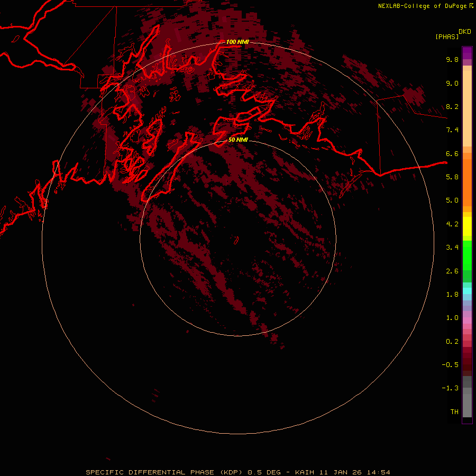The image size is (476, 476).
Task: Pick the yellow legend swatch
Action: coord(467,226)
